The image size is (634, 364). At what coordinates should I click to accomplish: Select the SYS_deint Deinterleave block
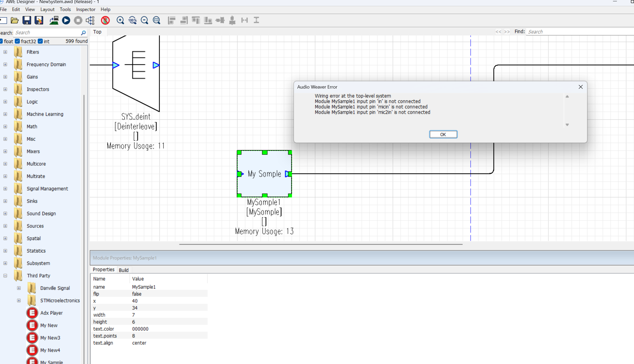click(136, 74)
